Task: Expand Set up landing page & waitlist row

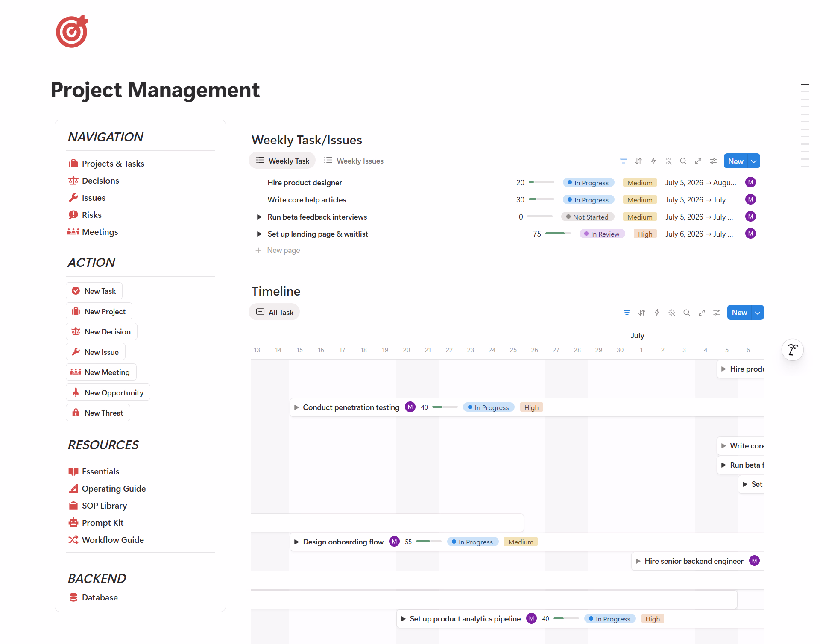Action: click(259, 234)
